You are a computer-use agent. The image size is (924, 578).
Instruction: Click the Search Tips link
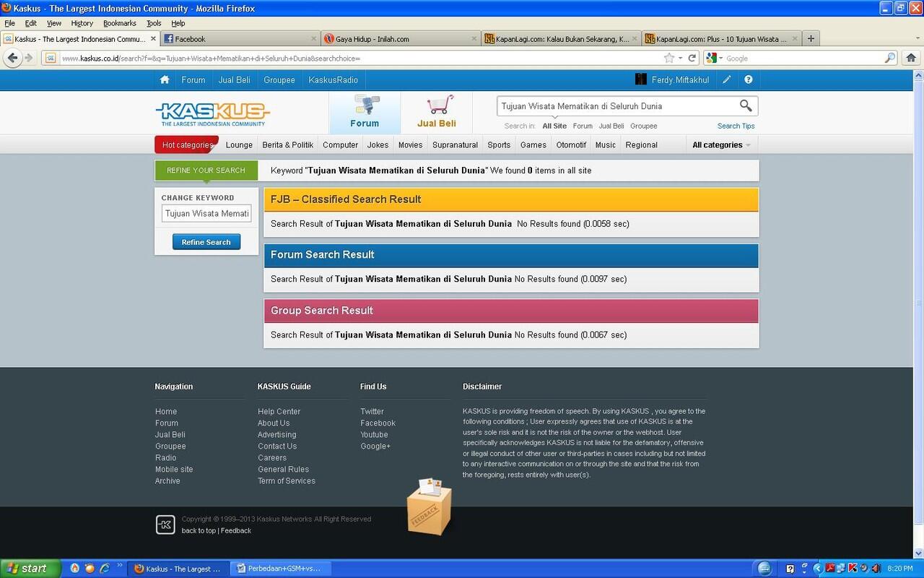[736, 126]
